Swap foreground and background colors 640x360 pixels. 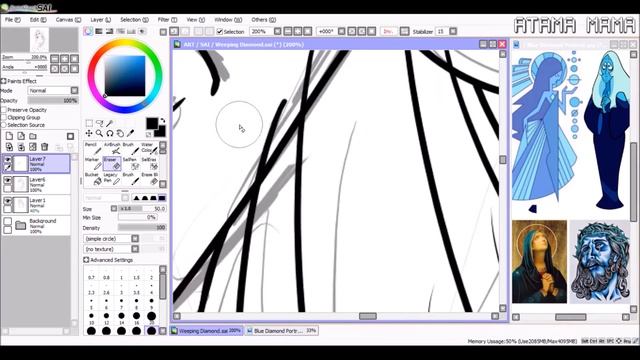[x=162, y=121]
